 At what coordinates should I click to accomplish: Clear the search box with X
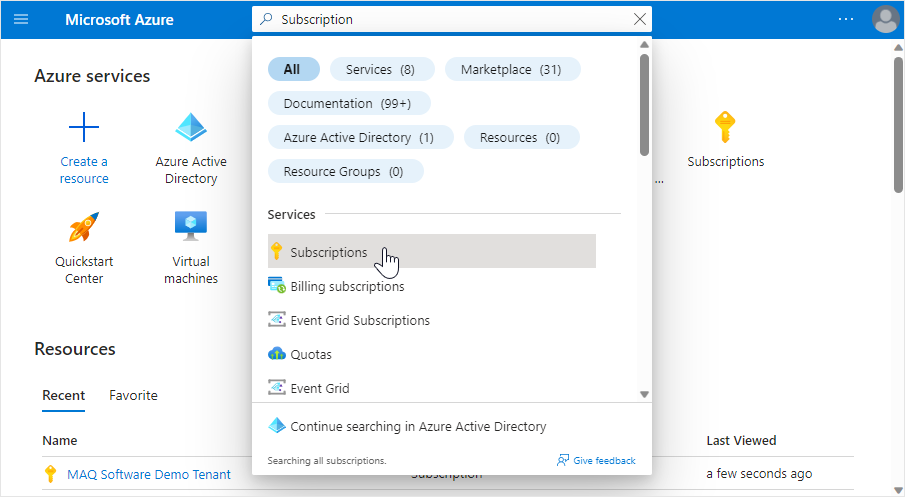pos(640,19)
